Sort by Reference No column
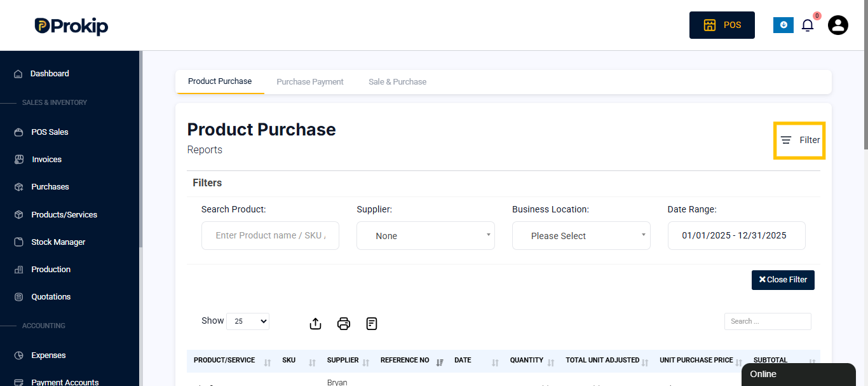The image size is (868, 386). point(412,361)
